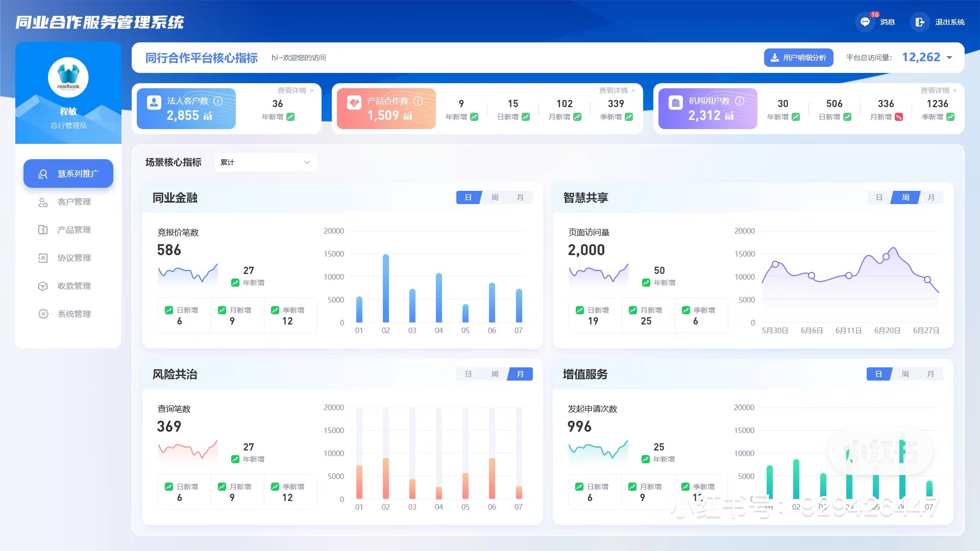Click the 用户明细分析 download button

tap(798, 58)
